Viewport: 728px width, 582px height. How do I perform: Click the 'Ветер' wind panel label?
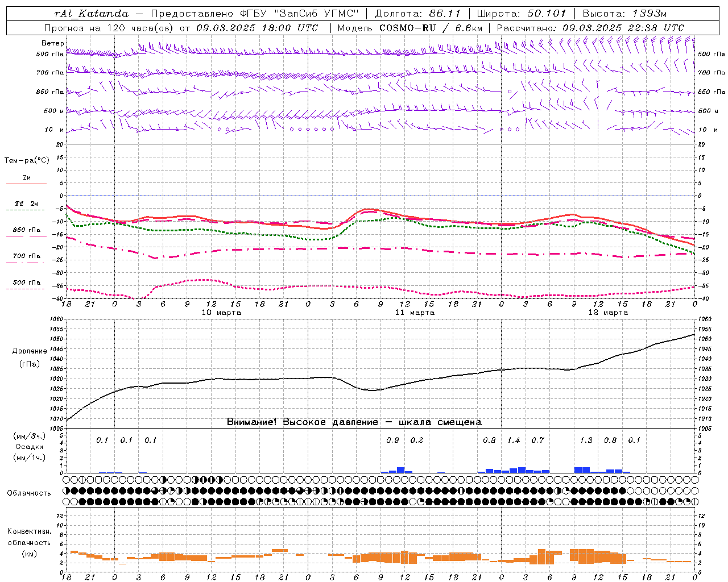click(52, 43)
